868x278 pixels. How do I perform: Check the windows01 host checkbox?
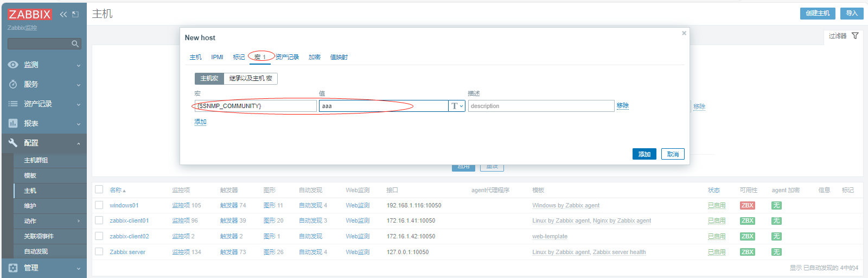99,205
